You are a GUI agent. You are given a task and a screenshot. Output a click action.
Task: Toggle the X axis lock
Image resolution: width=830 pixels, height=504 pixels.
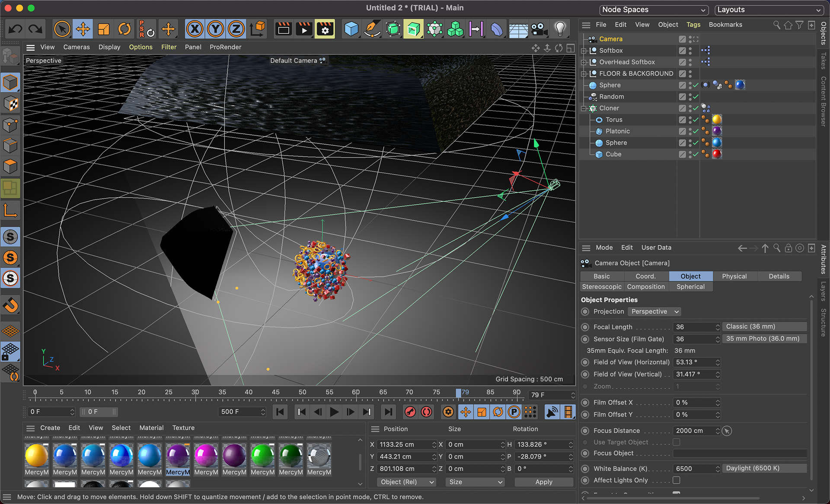(195, 29)
